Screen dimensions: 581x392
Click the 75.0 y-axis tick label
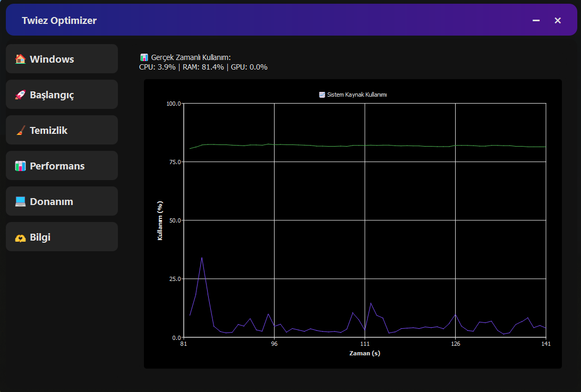click(175, 162)
